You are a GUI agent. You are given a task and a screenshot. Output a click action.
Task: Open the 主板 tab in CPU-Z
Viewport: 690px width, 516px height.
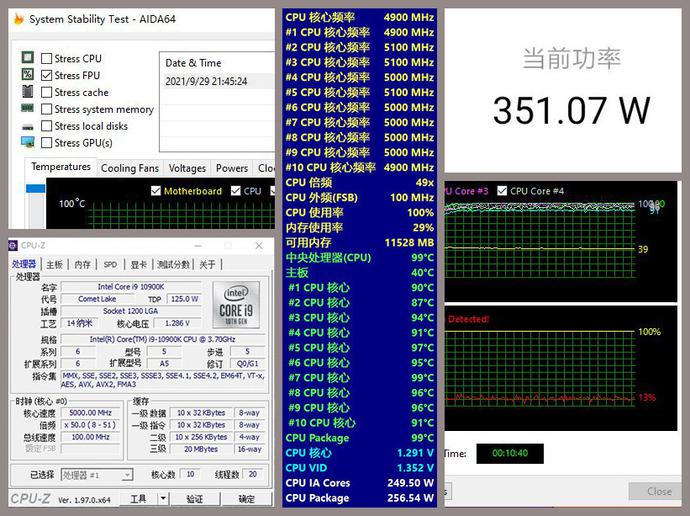pos(55,264)
